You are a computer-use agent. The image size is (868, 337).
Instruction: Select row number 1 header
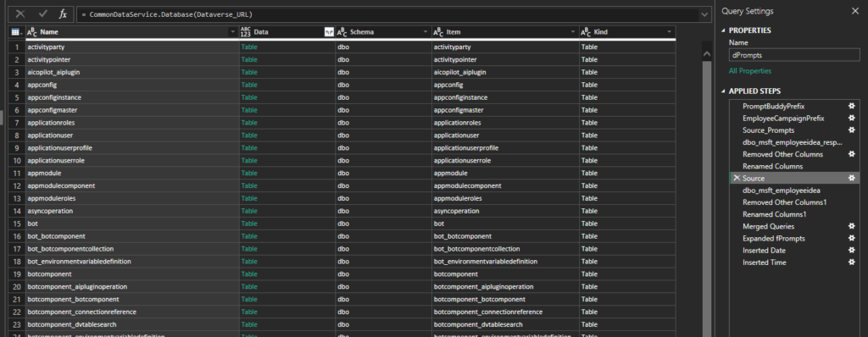pyautogui.click(x=17, y=47)
